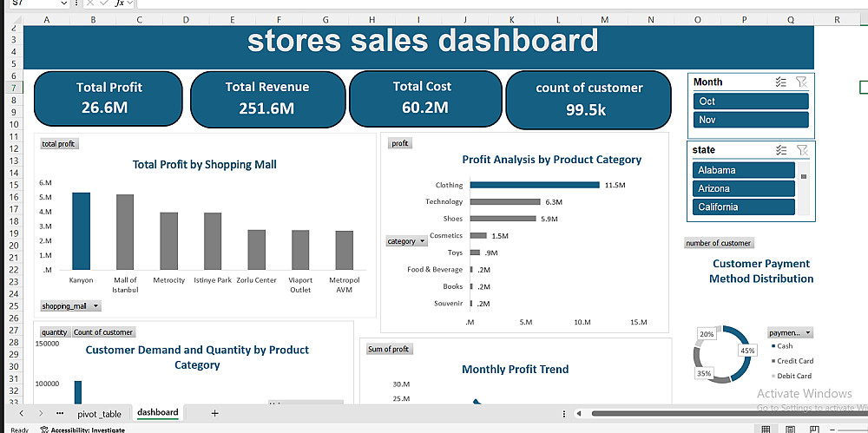Click the Insert Function fx icon
Viewport: 868px width, 433px height.
[119, 3]
